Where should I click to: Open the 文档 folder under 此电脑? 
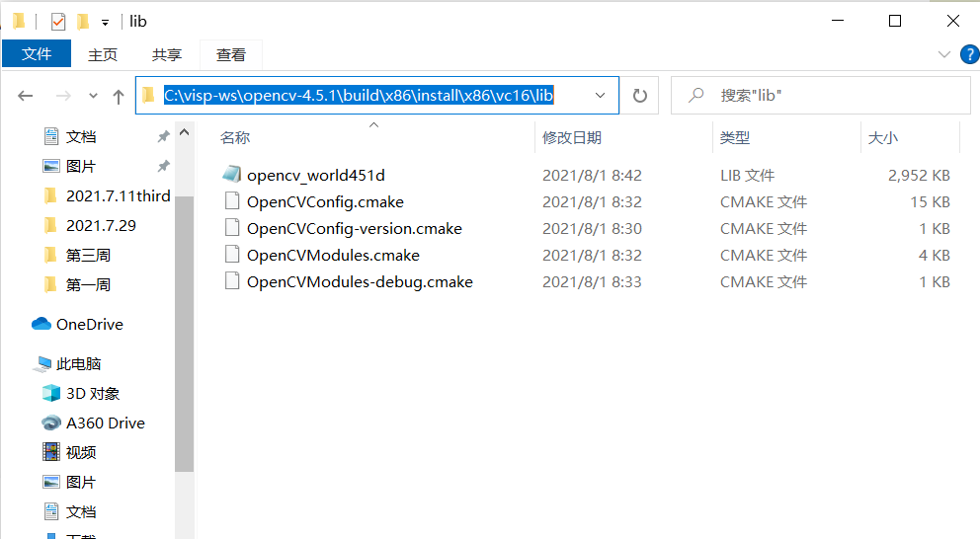click(81, 511)
